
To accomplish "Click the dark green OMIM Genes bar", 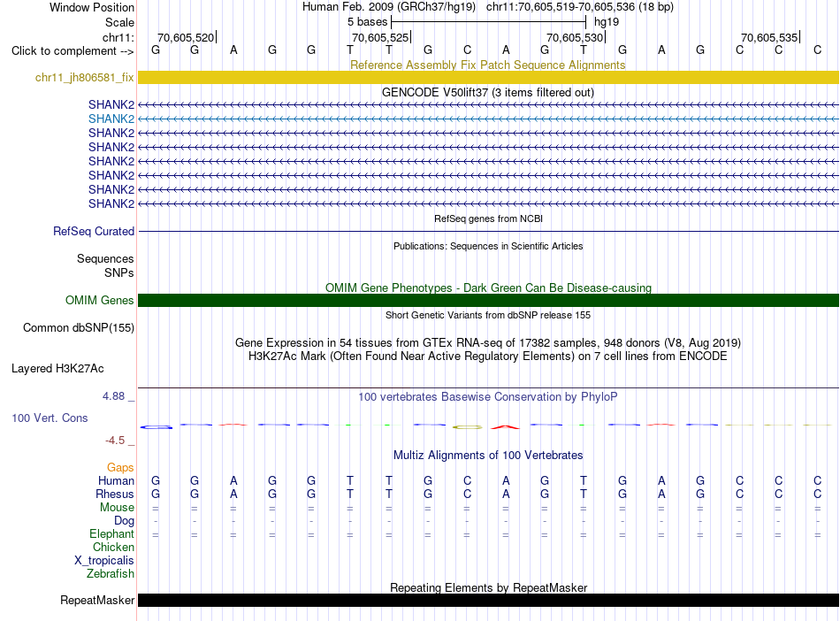I will [x=488, y=300].
